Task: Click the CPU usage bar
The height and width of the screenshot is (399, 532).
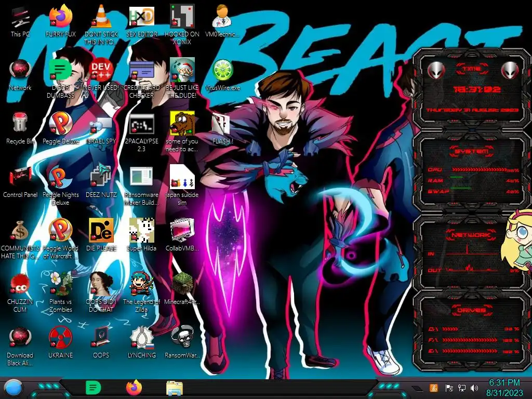Action: [478, 169]
